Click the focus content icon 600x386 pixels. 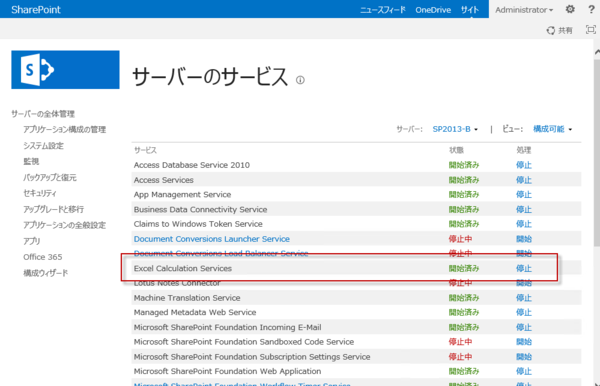pyautogui.click(x=591, y=30)
